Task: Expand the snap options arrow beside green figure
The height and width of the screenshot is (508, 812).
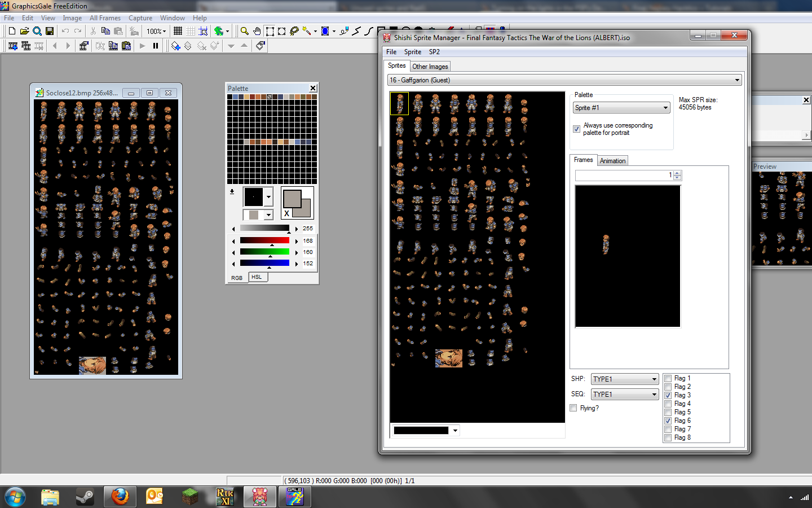Action: coord(228,31)
